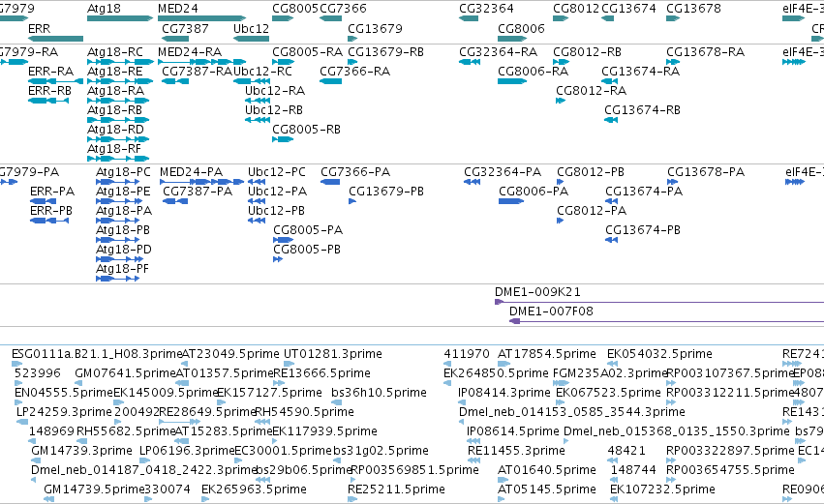Click the AT05145.5prime EST label

[x=547, y=489]
